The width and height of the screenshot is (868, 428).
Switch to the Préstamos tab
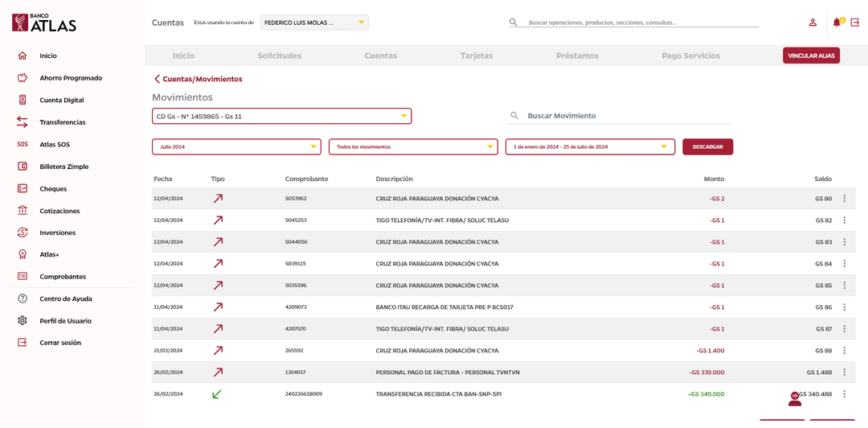click(577, 56)
